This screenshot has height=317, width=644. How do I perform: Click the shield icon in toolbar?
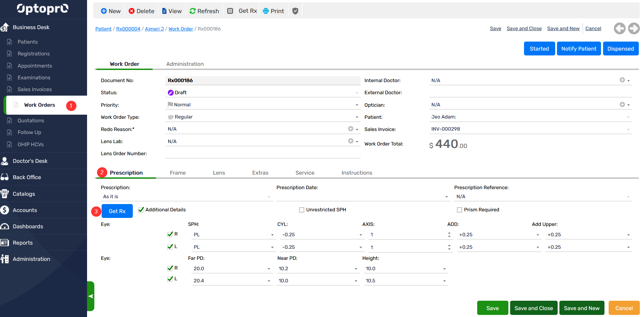point(295,11)
